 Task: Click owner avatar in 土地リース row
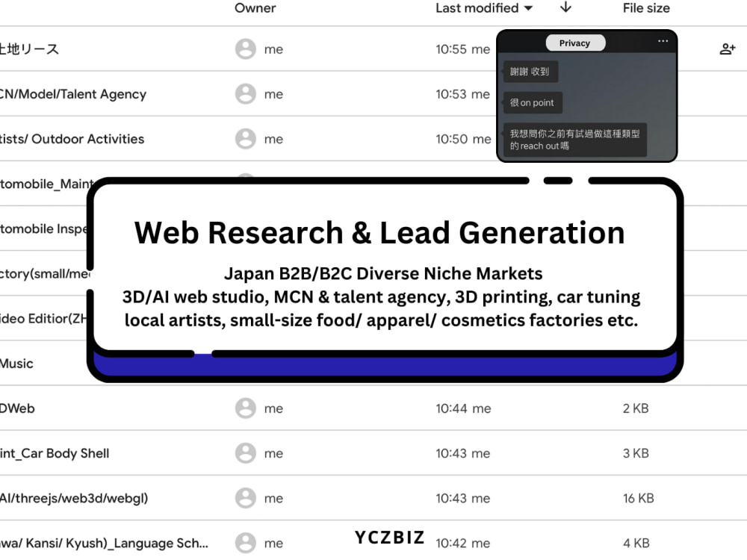pos(246,49)
